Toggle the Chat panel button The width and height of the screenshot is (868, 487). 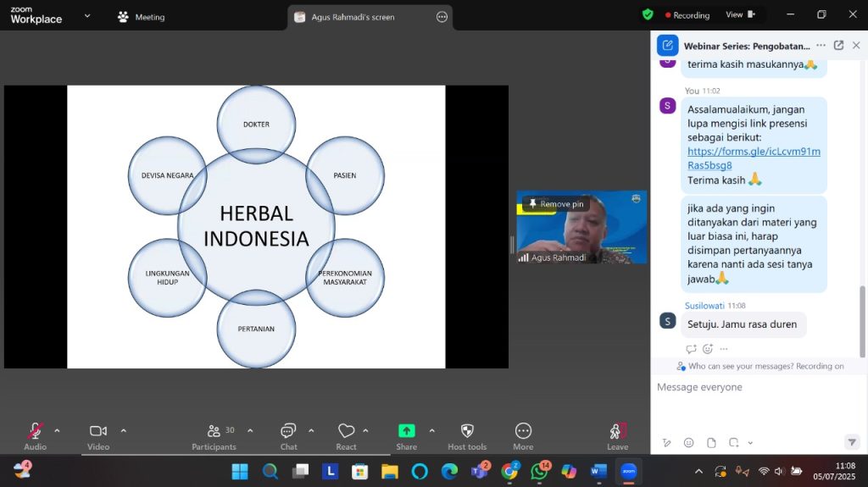click(x=288, y=432)
